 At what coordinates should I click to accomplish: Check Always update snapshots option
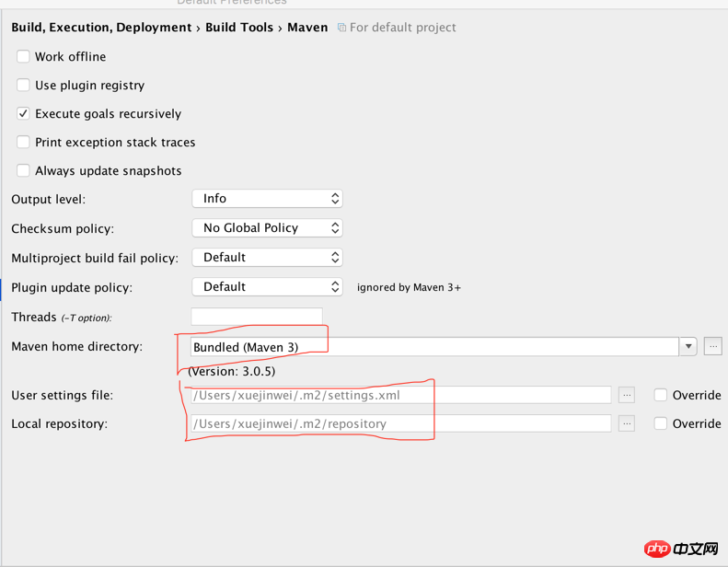tap(23, 170)
